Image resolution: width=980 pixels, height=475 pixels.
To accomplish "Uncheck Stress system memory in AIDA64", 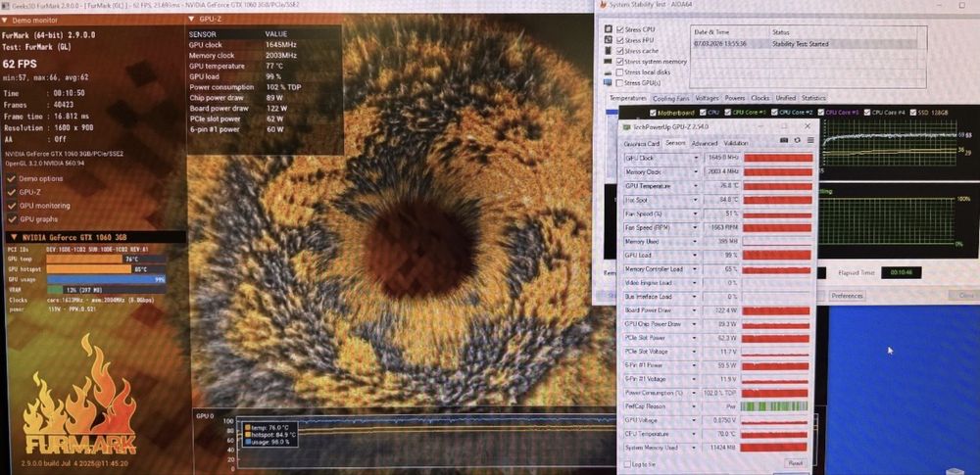I will (619, 62).
